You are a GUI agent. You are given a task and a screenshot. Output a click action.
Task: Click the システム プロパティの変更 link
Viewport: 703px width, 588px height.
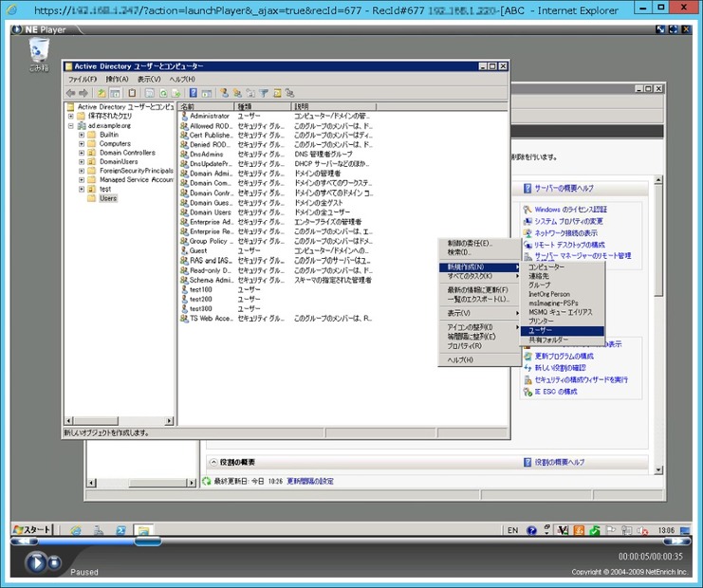[568, 221]
